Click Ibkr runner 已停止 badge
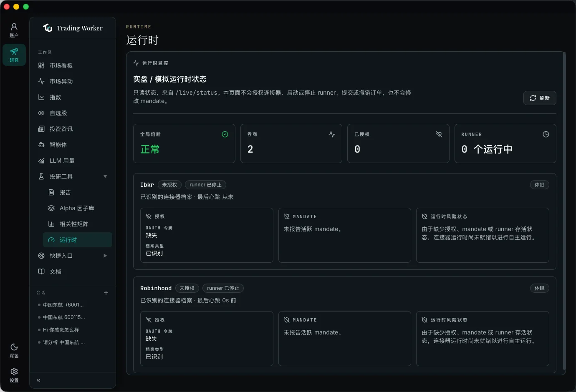This screenshot has height=392, width=576. pos(205,185)
